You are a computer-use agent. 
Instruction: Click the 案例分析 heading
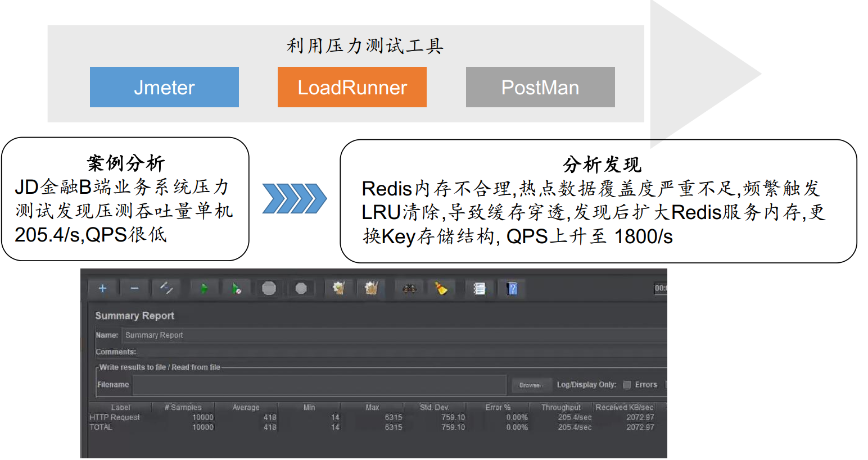125,163
